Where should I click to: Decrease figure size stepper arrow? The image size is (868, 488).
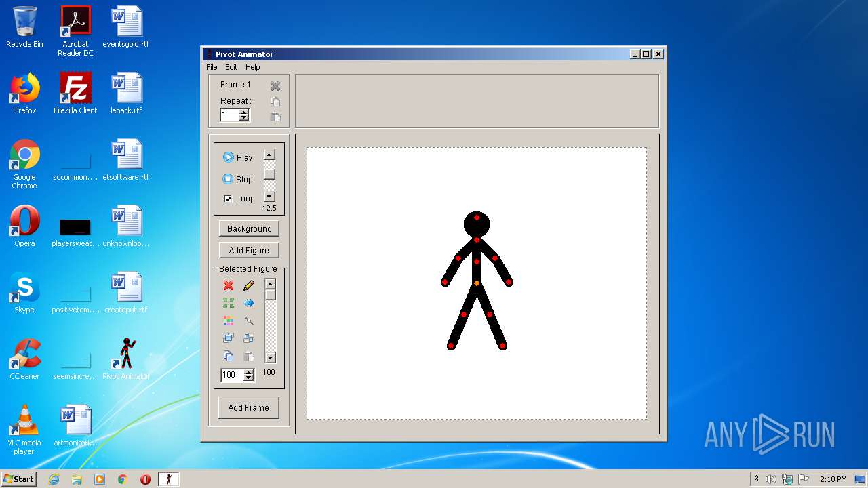click(x=249, y=378)
